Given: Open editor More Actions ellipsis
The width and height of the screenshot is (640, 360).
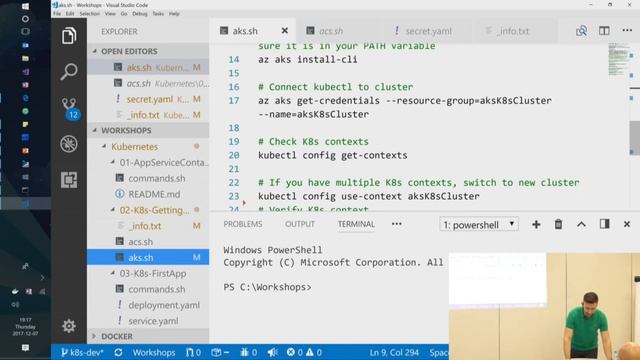Looking at the screenshot, I should (627, 30).
